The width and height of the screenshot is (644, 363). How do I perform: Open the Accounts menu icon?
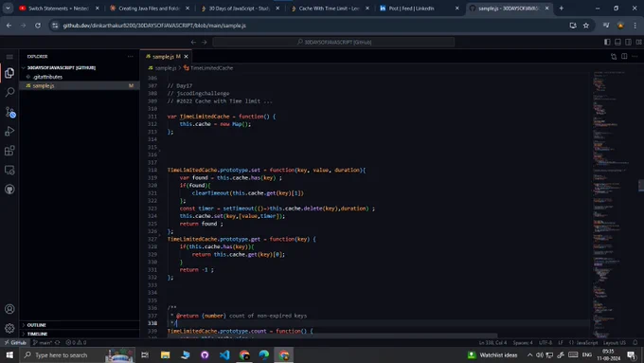pos(9,309)
